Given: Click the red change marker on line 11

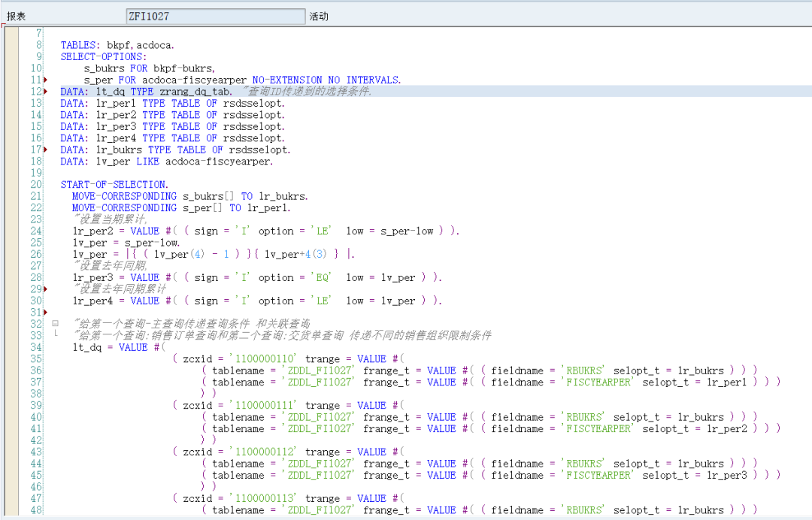Looking at the screenshot, I should coord(46,80).
